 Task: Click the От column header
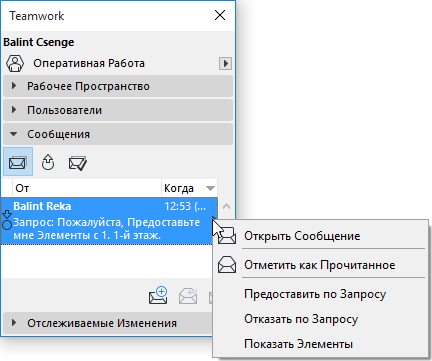[87, 188]
